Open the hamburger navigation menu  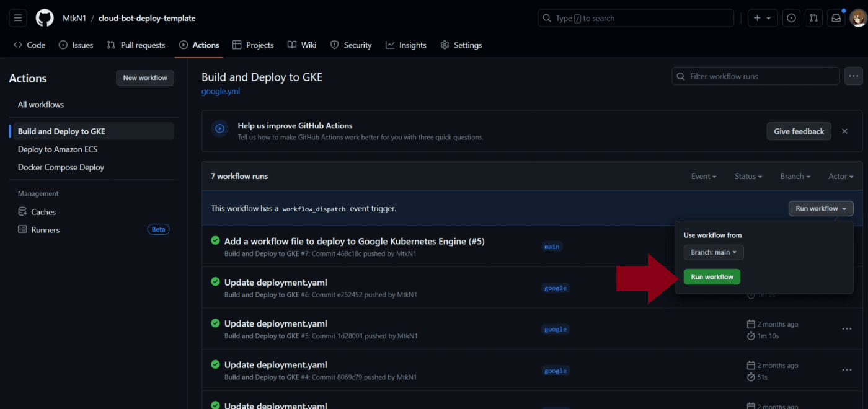tap(17, 18)
